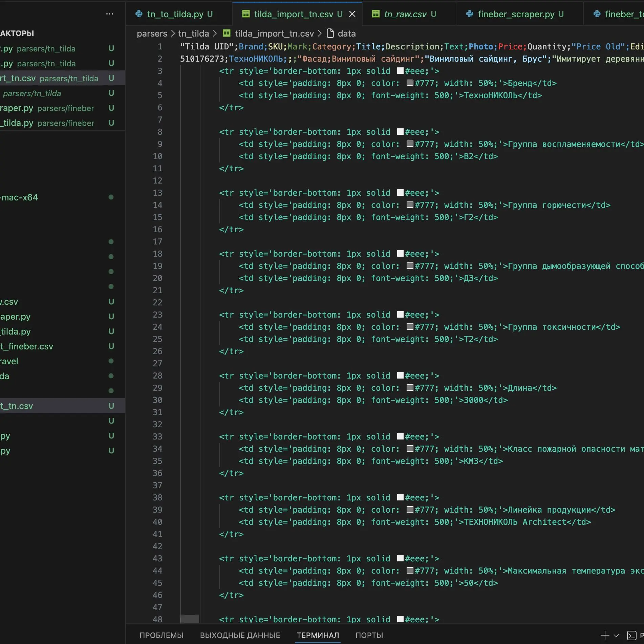This screenshot has width=644, height=644.
Task: Click the CSV icon in the breadcrumb path
Action: 227,34
